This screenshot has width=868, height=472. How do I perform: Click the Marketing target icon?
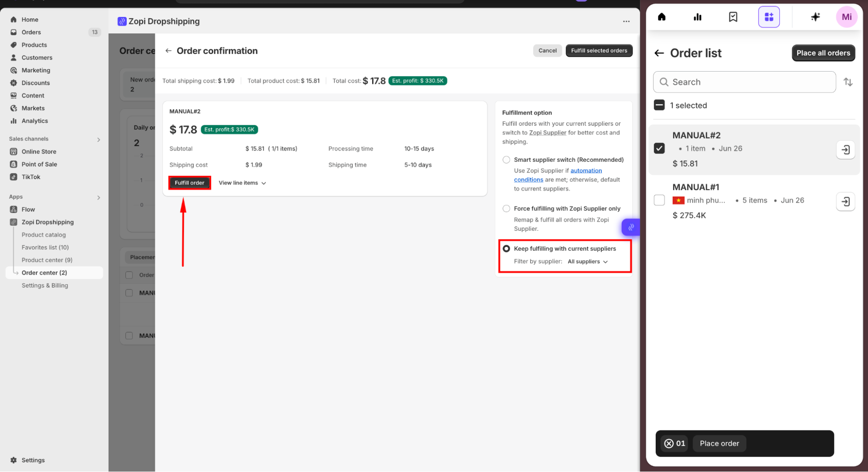pyautogui.click(x=13, y=70)
